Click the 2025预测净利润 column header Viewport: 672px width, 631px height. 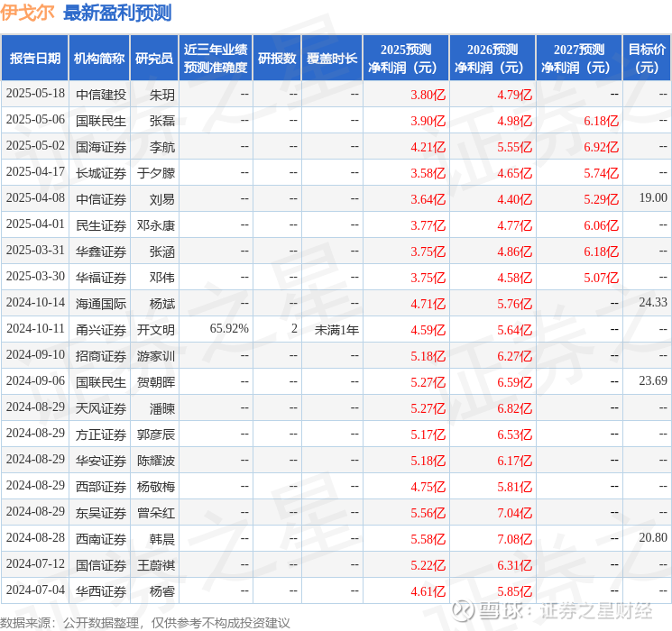pos(406,59)
